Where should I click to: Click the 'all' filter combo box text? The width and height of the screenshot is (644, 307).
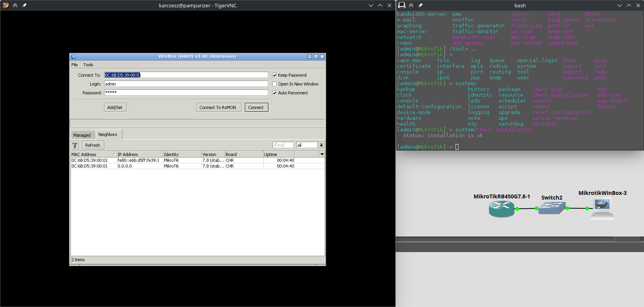coord(307,145)
